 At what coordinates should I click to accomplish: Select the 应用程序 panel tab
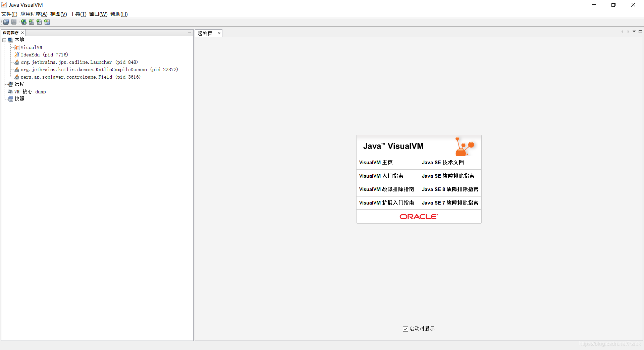tap(11, 33)
